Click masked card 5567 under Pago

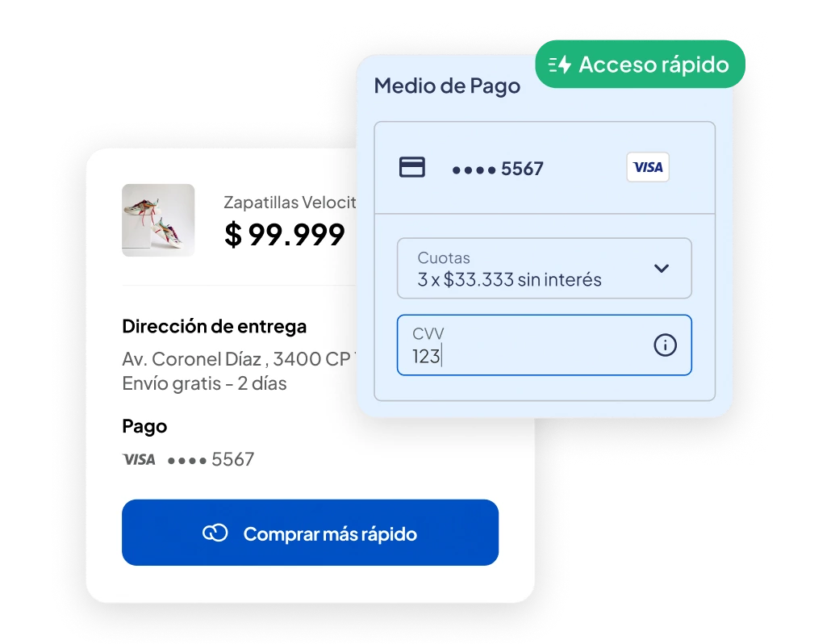point(211,459)
